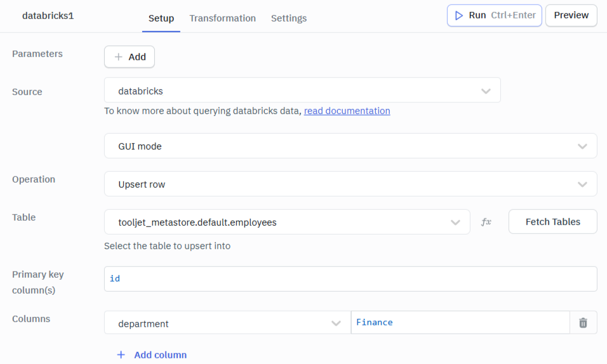Click the Operation label
This screenshot has height=364, width=607.
click(x=34, y=179)
